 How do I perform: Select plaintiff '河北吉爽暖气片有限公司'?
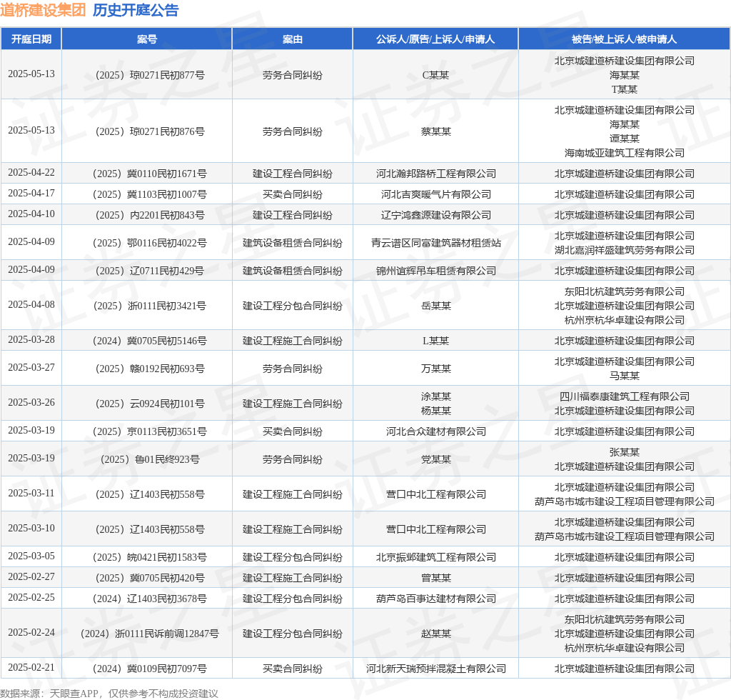pyautogui.click(x=435, y=194)
